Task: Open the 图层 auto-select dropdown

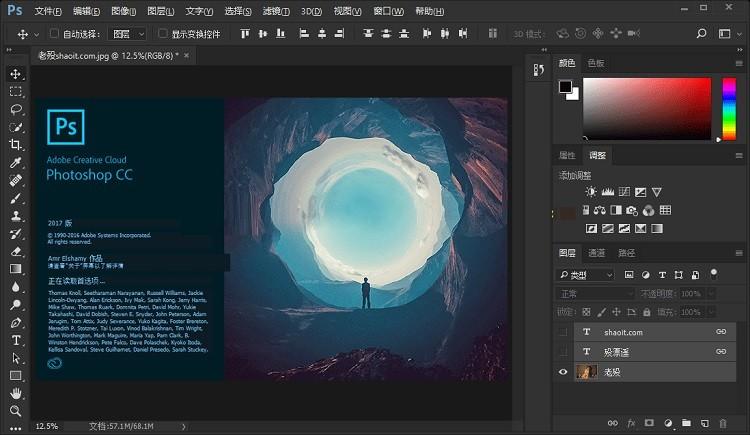Action: click(128, 34)
